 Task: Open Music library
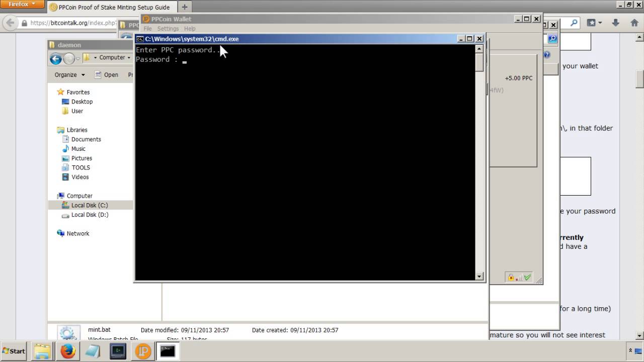coord(78,149)
